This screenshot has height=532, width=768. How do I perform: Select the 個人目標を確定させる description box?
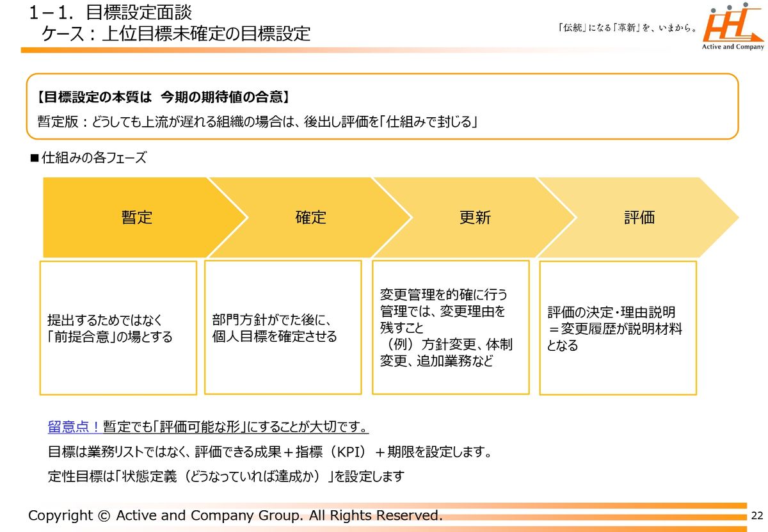283,327
